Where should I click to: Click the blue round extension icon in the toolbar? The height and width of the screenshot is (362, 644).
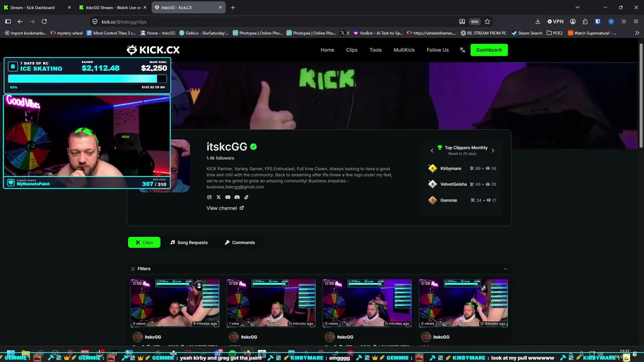pyautogui.click(x=611, y=22)
